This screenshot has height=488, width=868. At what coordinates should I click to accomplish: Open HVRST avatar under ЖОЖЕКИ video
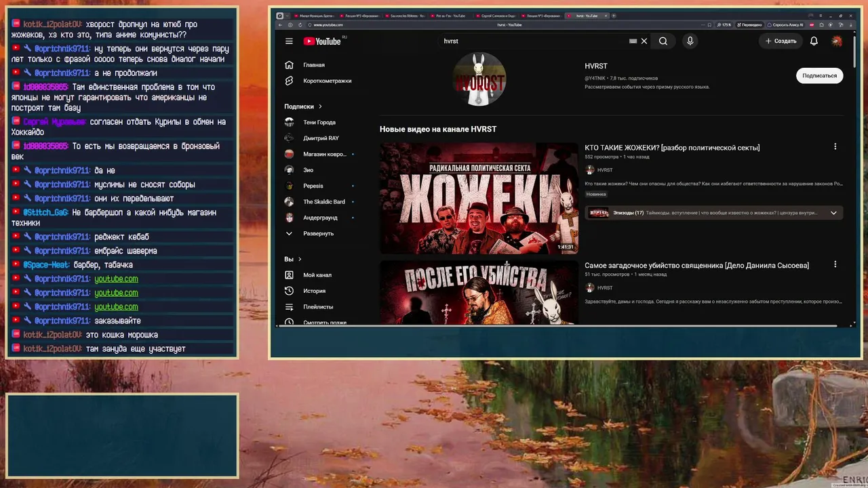590,170
